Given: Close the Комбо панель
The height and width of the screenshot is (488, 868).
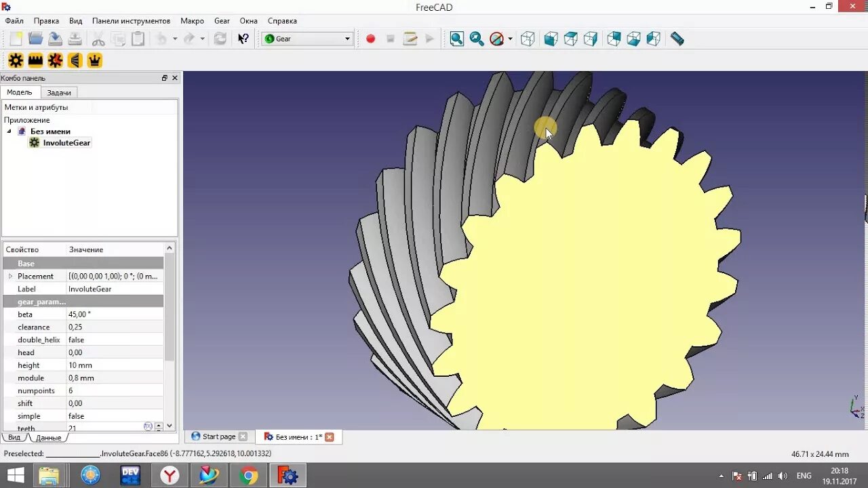Looking at the screenshot, I should (x=174, y=78).
